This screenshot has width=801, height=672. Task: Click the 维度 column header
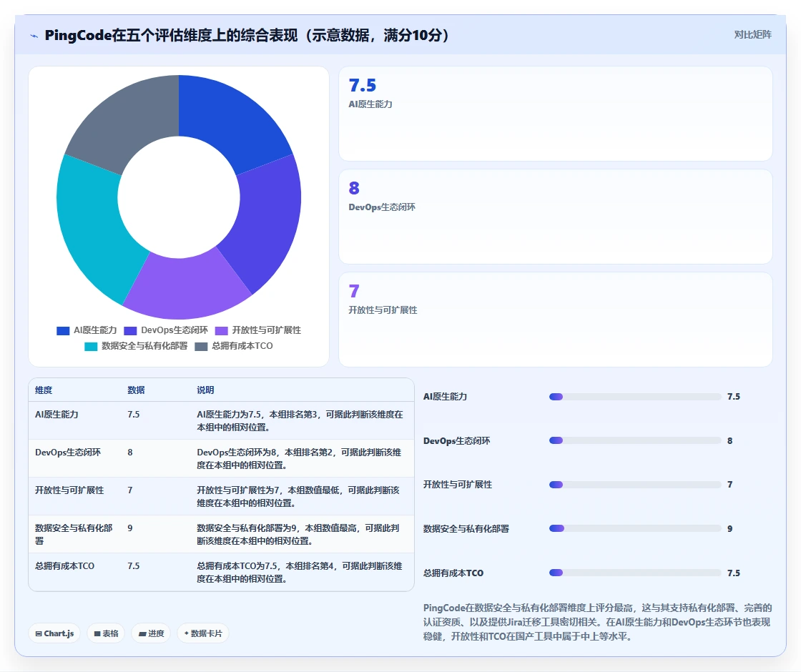tap(44, 390)
